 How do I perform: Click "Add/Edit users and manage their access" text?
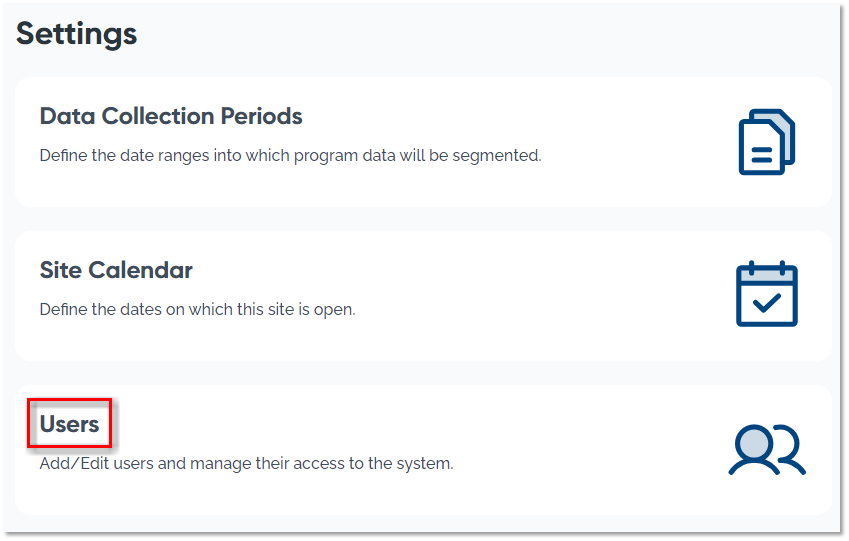(246, 464)
